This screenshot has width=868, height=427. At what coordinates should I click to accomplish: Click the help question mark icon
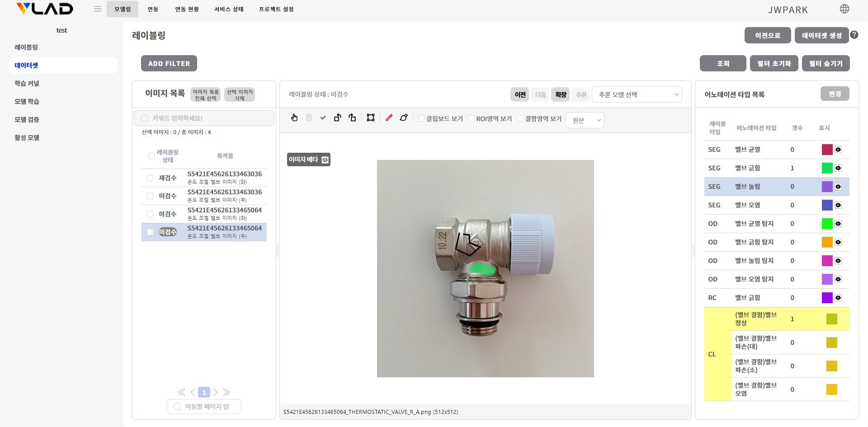tap(854, 35)
